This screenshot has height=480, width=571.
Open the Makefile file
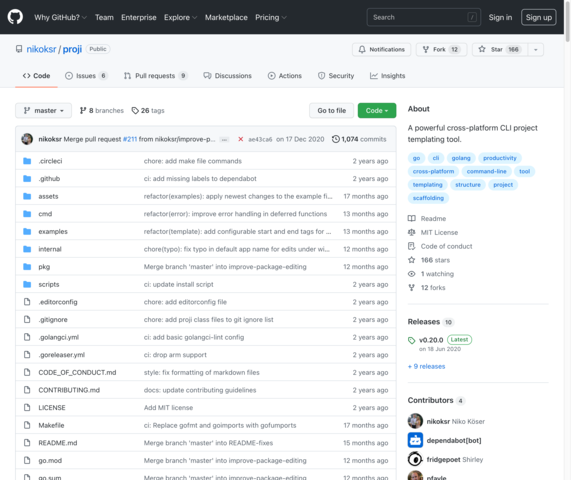point(51,425)
